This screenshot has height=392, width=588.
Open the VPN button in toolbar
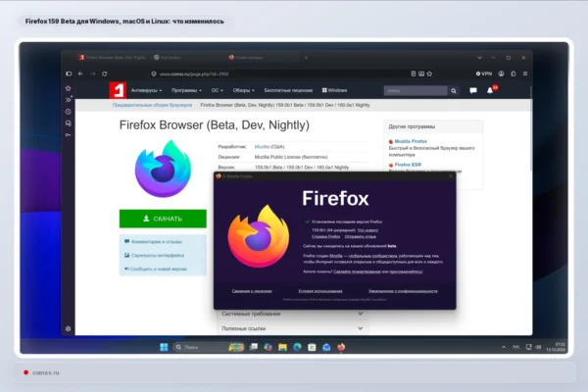[x=484, y=73]
